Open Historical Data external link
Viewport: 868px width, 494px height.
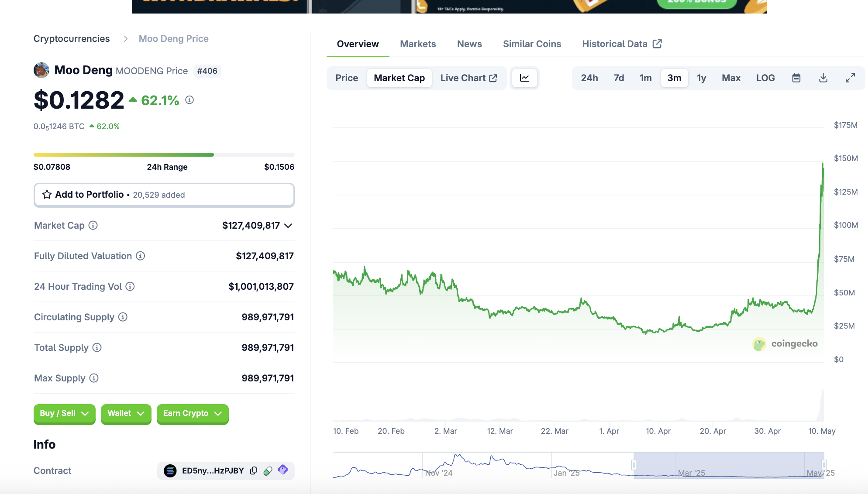(x=622, y=44)
